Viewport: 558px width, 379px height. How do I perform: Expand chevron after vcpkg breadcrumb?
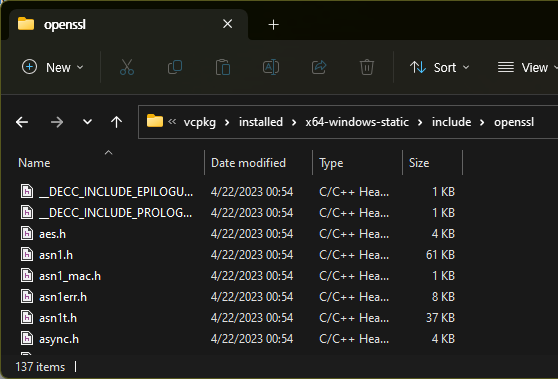227,122
